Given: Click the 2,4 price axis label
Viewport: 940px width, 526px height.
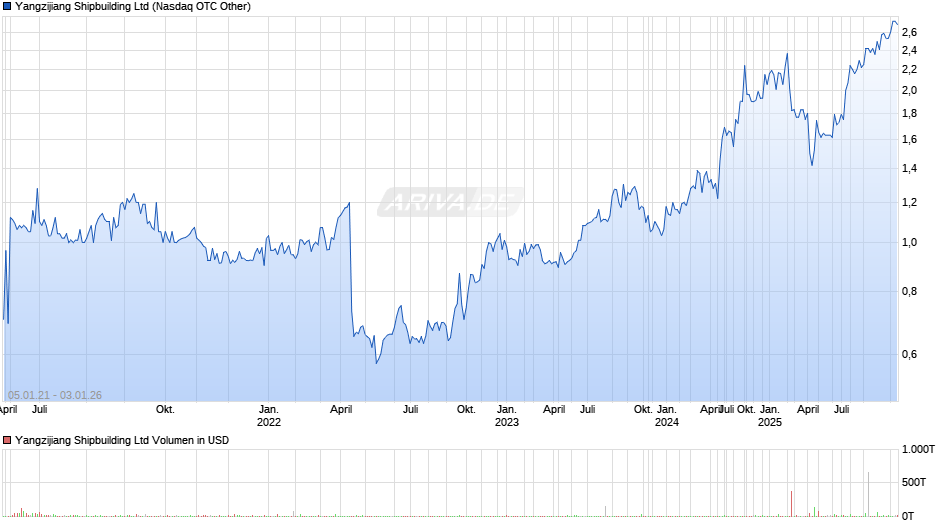Looking at the screenshot, I should [909, 50].
